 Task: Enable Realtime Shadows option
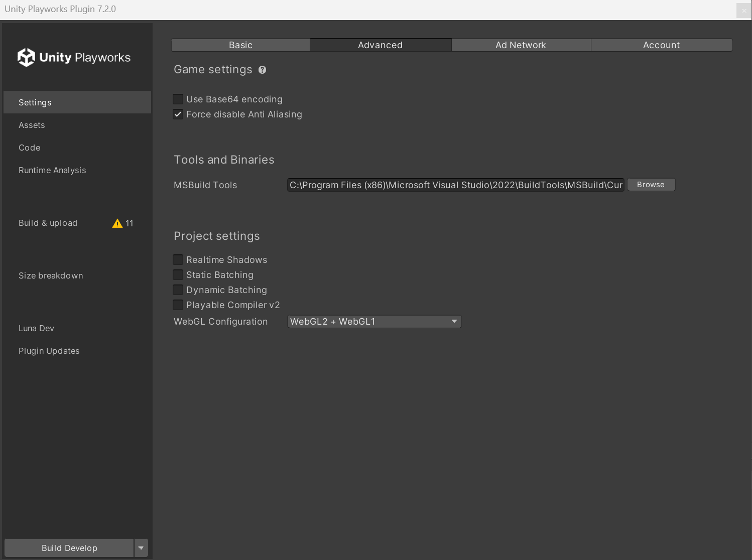(x=178, y=260)
